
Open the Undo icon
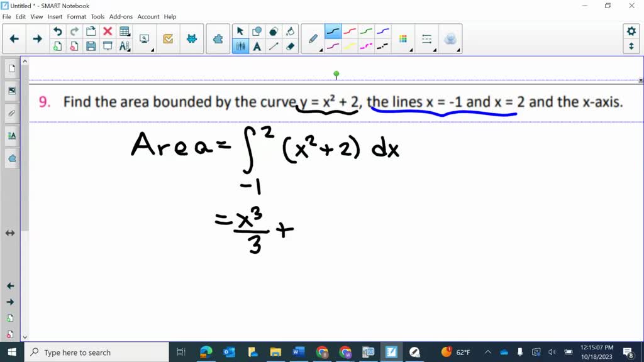click(x=57, y=31)
